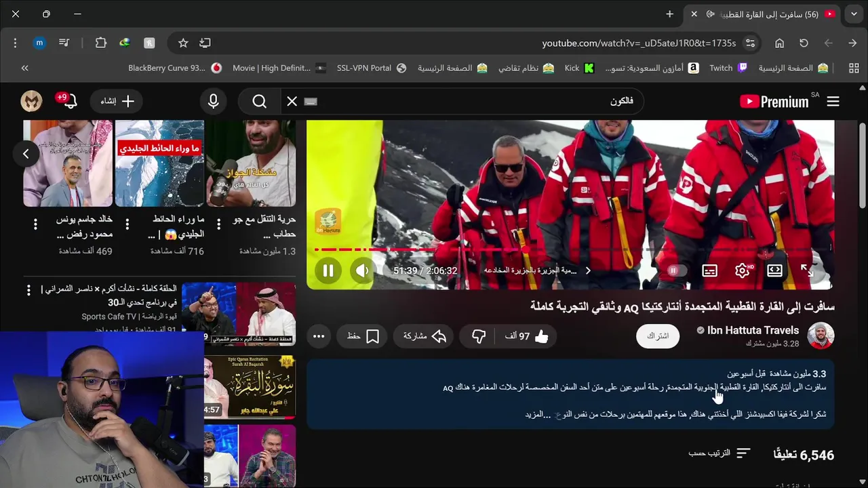Dislike the video with thumbs-down icon
Image resolution: width=868 pixels, height=488 pixels.
pyautogui.click(x=479, y=336)
